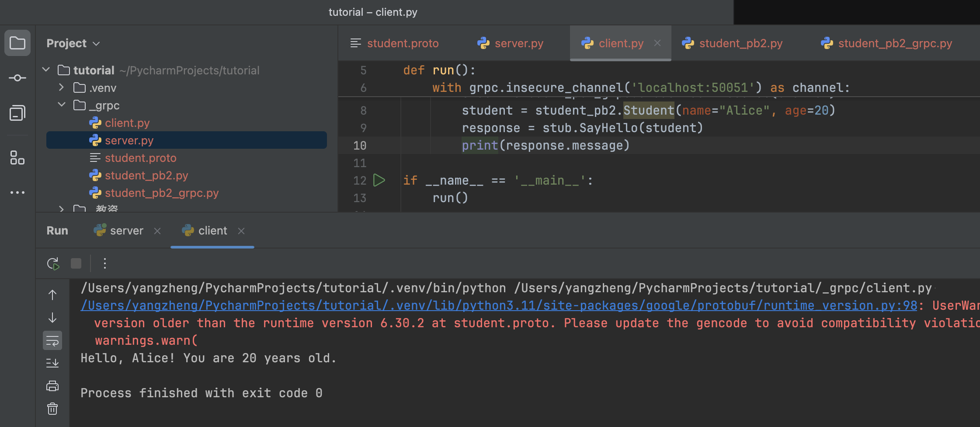The height and width of the screenshot is (427, 980).
Task: Expand the .venv folder
Action: pyautogui.click(x=62, y=87)
